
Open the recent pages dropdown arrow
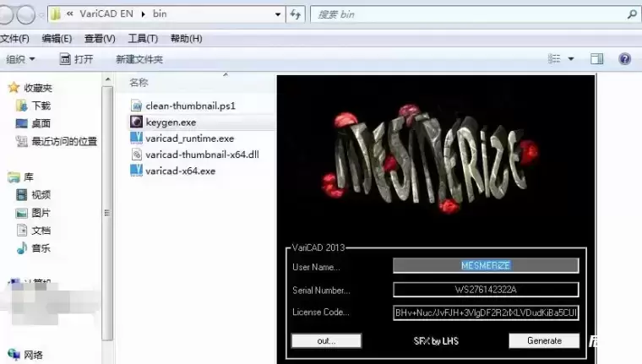tap(41, 15)
